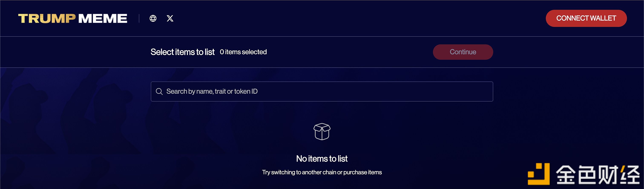Viewport: 644px width, 189px height.
Task: Click the golden square watermark logo icon
Action: [539, 174]
